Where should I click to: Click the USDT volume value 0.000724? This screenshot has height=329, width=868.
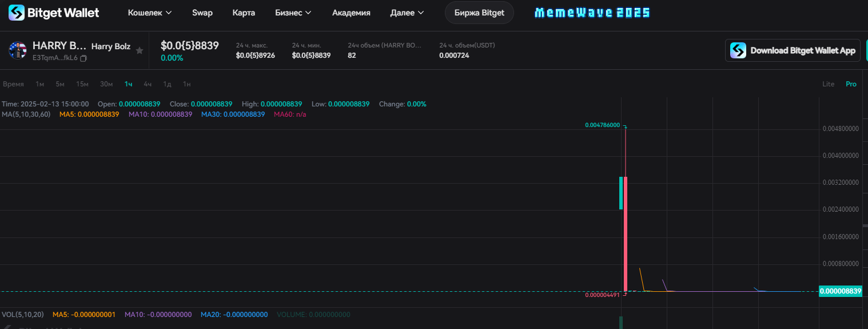point(454,56)
